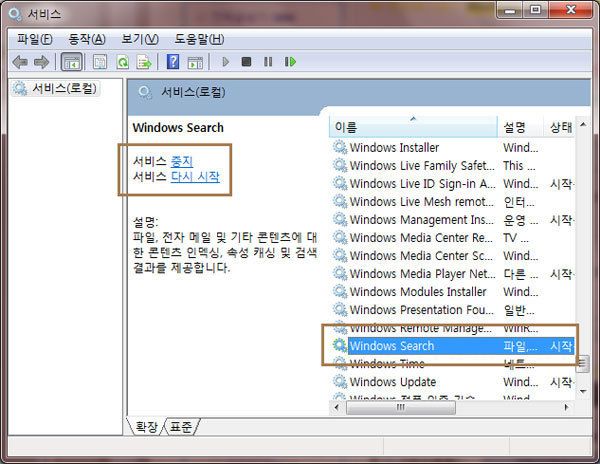
Task: Go forward with the toolbar forward arrow
Action: tap(41, 62)
